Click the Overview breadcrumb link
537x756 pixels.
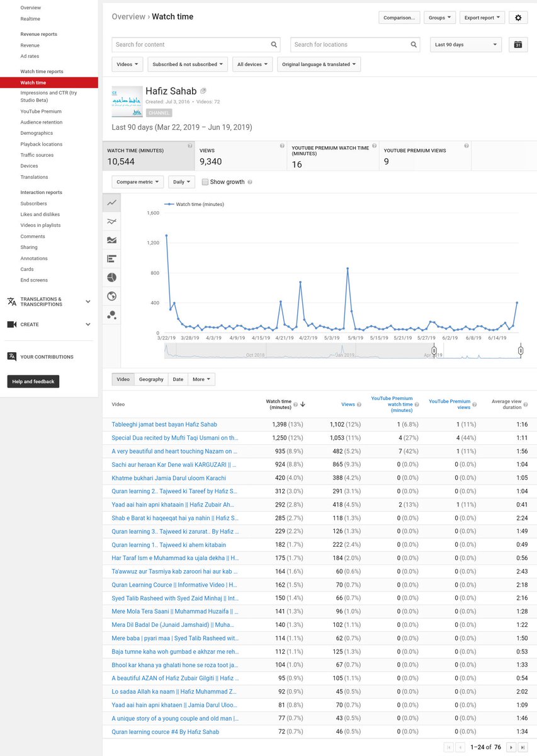(128, 16)
